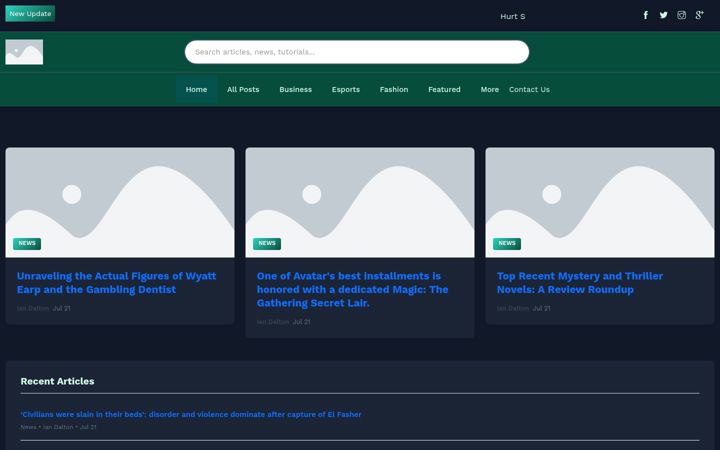The height and width of the screenshot is (450, 720).
Task: Click Ian Dalton author under Mystery Novels article
Action: pyautogui.click(x=513, y=309)
